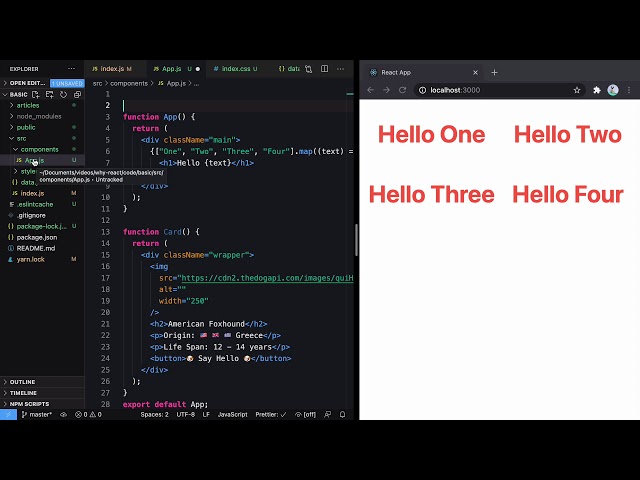Change UTF-8 file encoding
Viewport: 640px width, 480px height.
pos(185,414)
